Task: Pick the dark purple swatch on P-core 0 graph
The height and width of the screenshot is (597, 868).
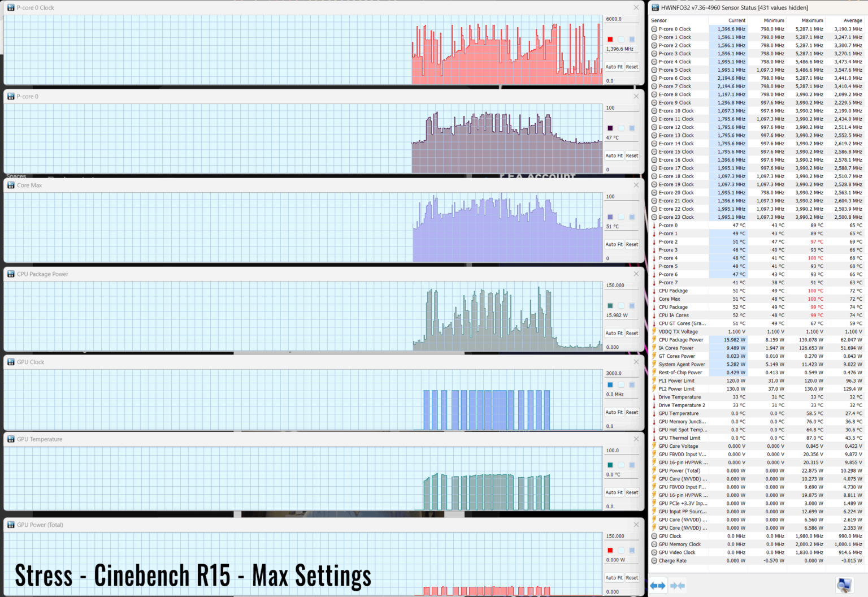Action: (x=610, y=128)
